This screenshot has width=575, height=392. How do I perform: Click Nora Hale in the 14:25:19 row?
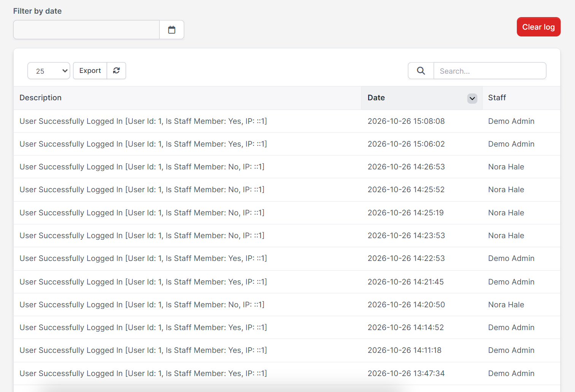(x=506, y=213)
